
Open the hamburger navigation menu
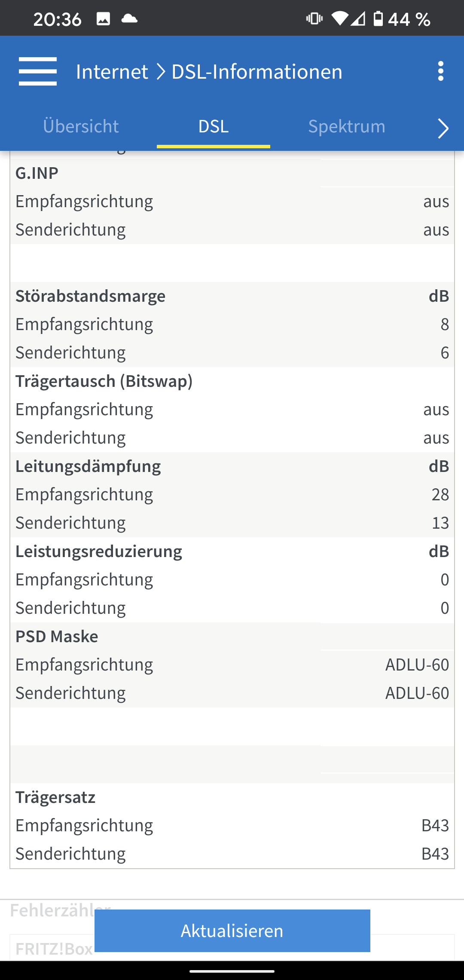click(x=38, y=71)
